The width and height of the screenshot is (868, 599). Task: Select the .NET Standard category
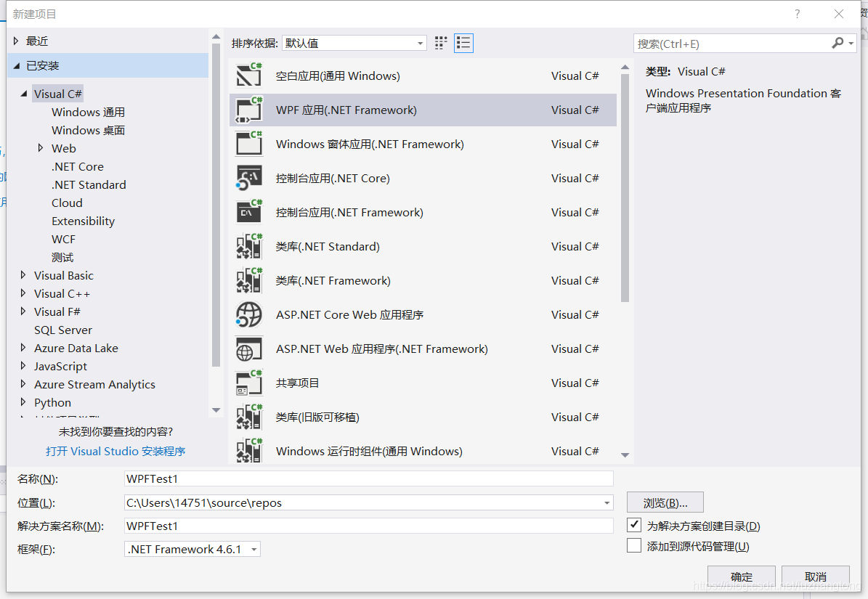click(89, 184)
